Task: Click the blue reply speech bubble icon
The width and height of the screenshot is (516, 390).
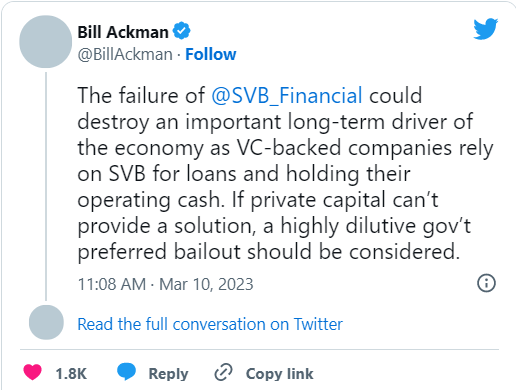Action: (126, 372)
